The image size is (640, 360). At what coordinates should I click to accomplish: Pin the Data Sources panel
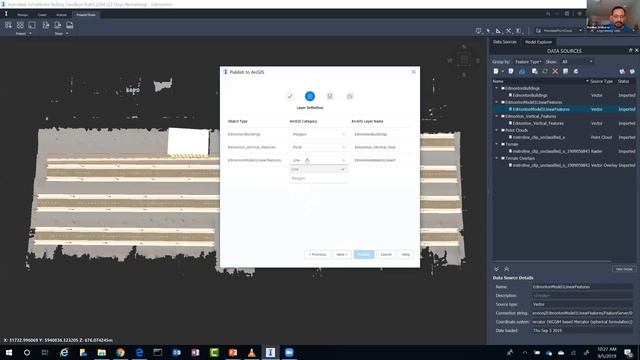pos(630,50)
